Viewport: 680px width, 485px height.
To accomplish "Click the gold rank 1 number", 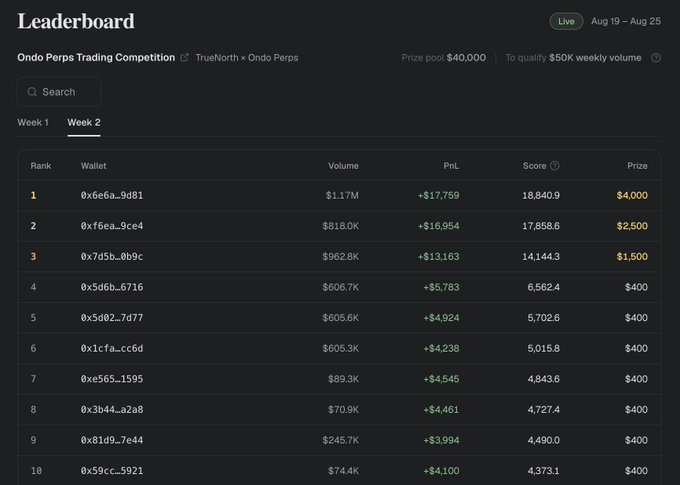I will coord(33,195).
